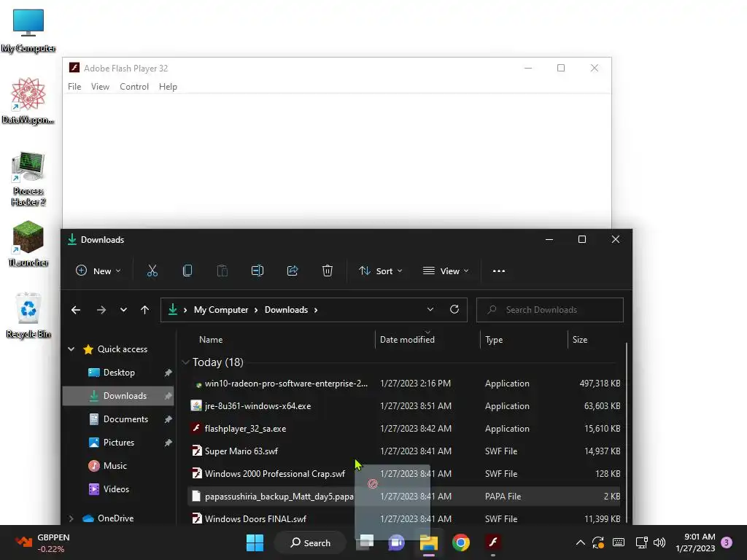Click the network tray icon
This screenshot has height=560, width=747.
[642, 542]
